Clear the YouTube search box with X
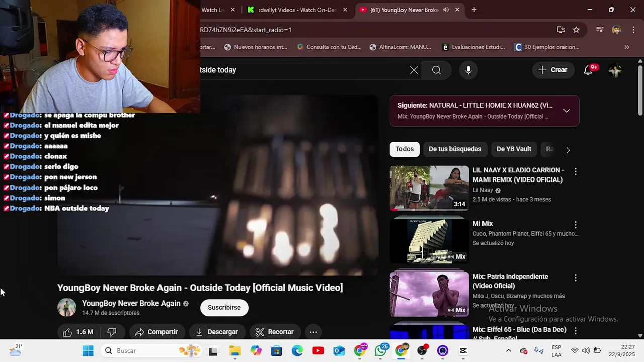 tap(414, 70)
